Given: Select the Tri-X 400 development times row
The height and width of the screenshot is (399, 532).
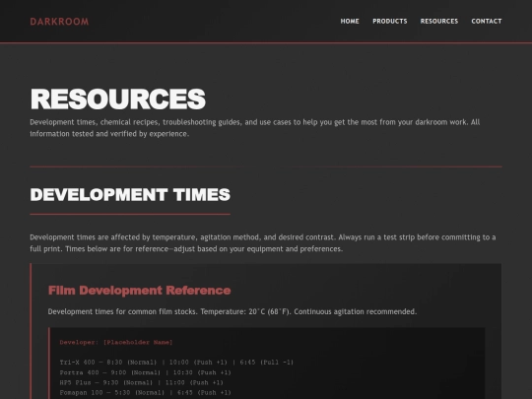Looking at the screenshot, I should pyautogui.click(x=176, y=363).
